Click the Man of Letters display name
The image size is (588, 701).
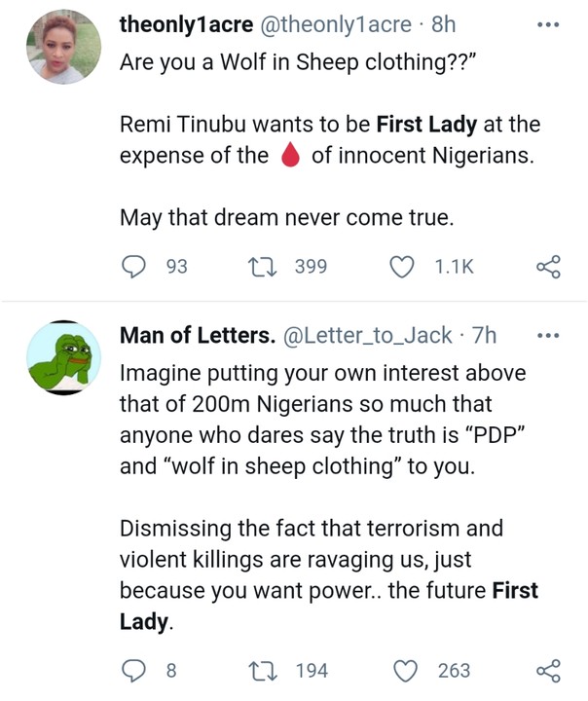pyautogui.click(x=197, y=336)
